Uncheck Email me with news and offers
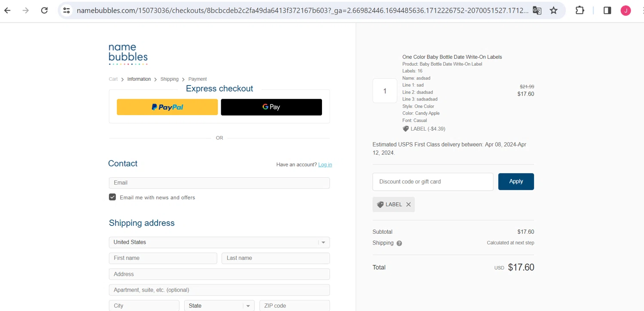The width and height of the screenshot is (644, 311). click(x=112, y=197)
